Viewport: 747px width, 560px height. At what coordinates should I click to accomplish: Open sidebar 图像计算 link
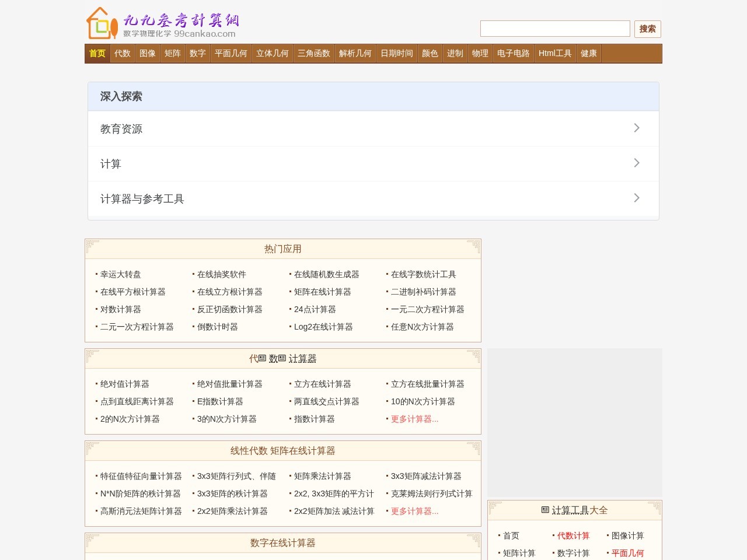[x=628, y=535]
